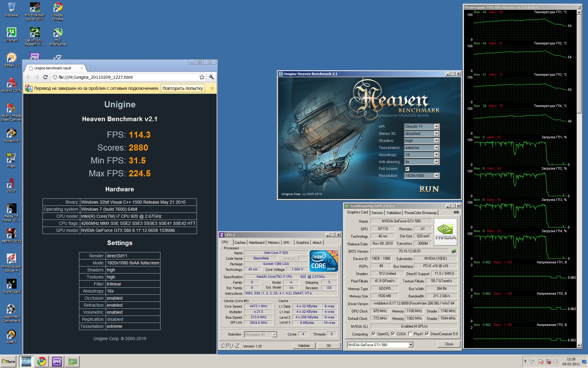The image size is (588, 368).
Task: Launch the MSI Afterburner desktop shortcut
Action: pos(58,37)
